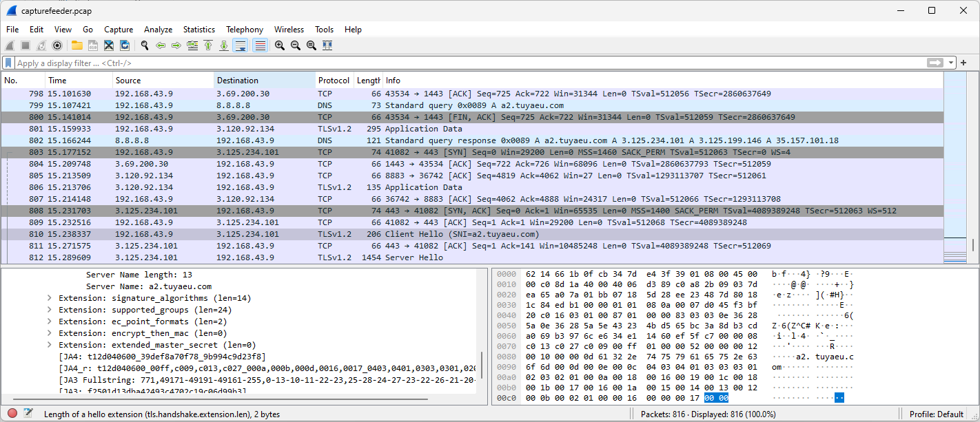Screen dimensions: 980x422
Task: Sort by the Info column header
Action: coord(662,81)
